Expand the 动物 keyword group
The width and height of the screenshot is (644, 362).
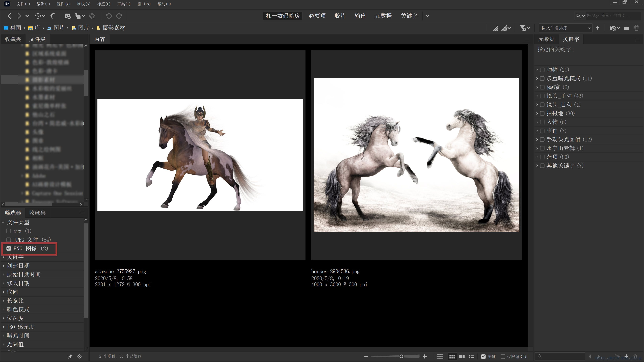click(x=537, y=70)
